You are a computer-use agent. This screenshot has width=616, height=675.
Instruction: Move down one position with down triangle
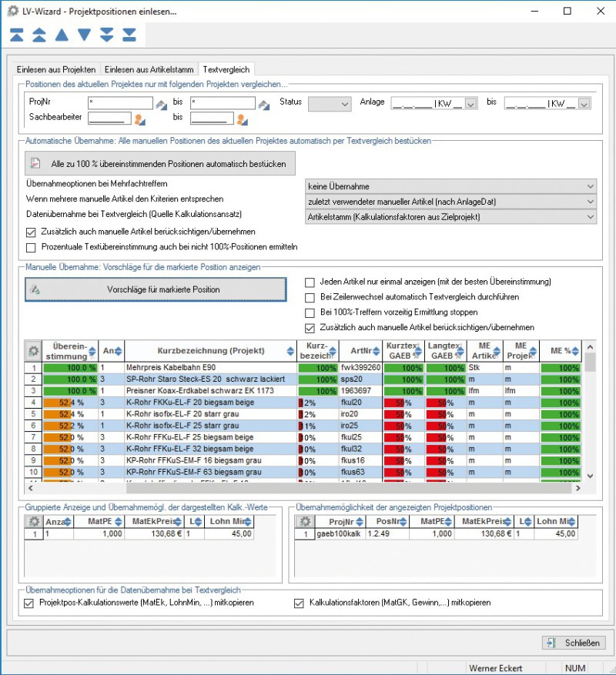[85, 35]
